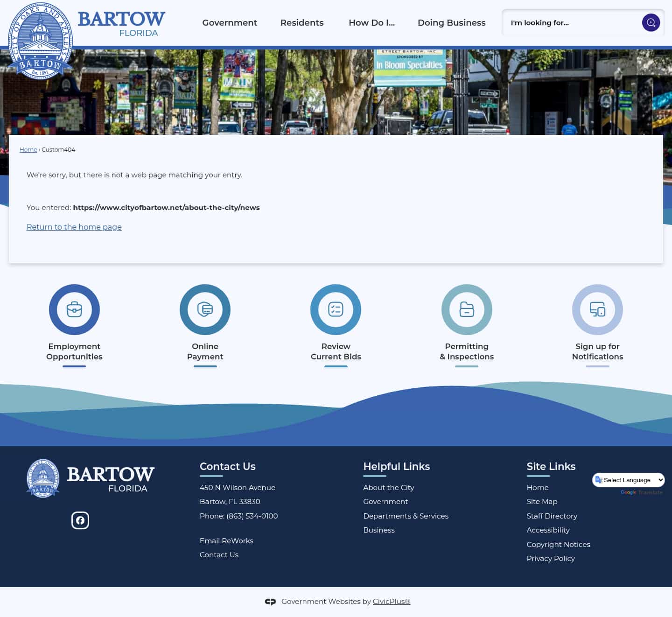This screenshot has width=672, height=617.
Task: Click Return to the home page link
Action: [74, 227]
